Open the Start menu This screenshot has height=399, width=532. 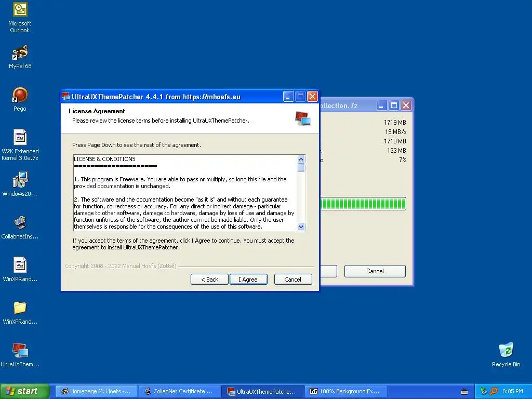coord(24,391)
